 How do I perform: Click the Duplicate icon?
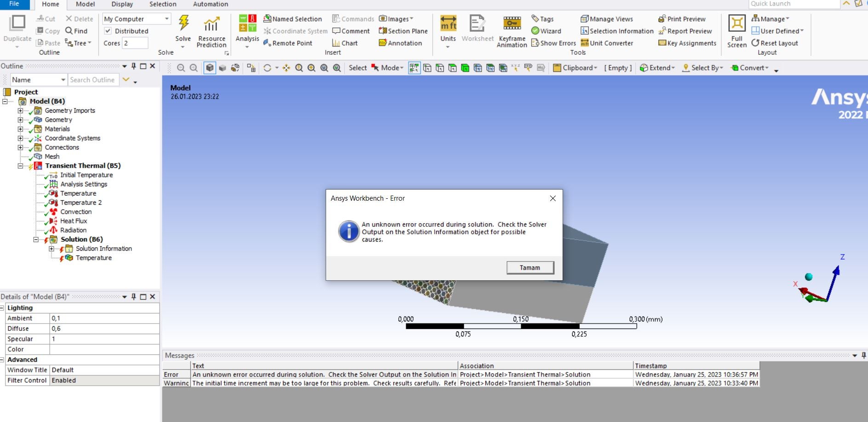tap(17, 23)
